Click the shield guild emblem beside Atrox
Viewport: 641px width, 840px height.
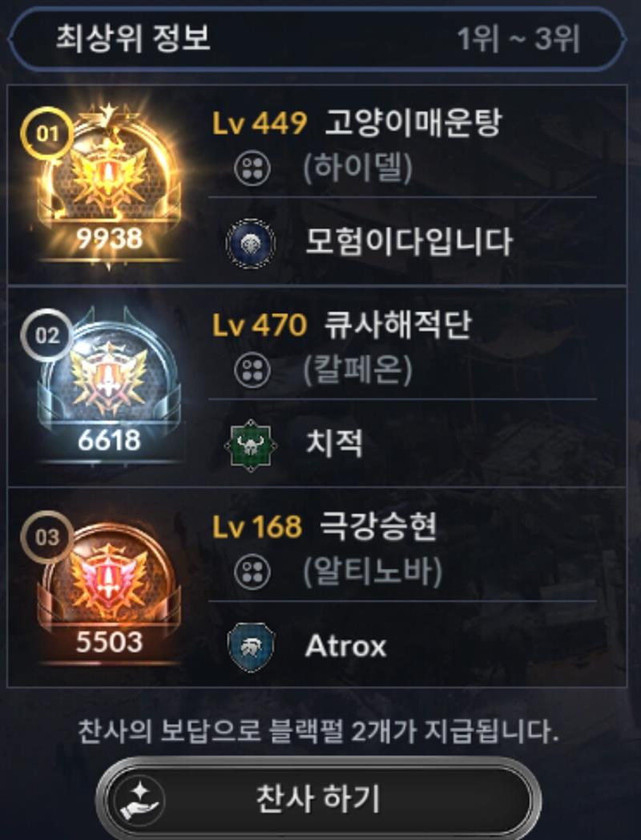[x=250, y=647]
